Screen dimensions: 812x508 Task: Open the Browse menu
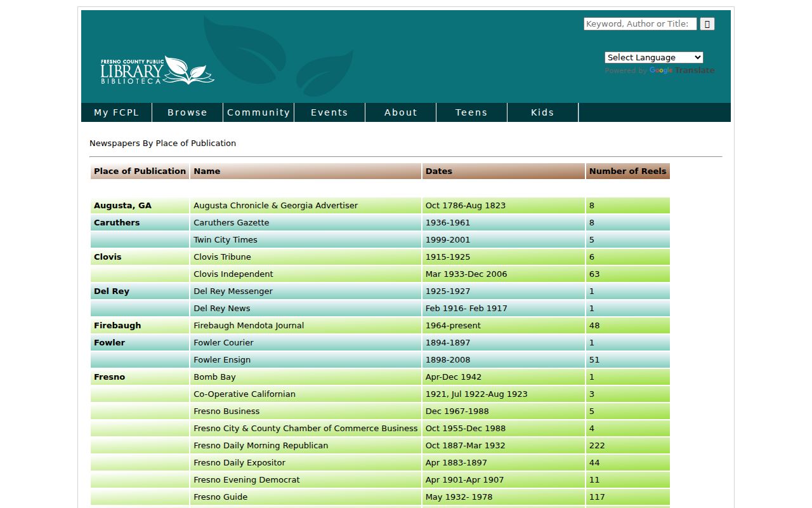(188, 112)
